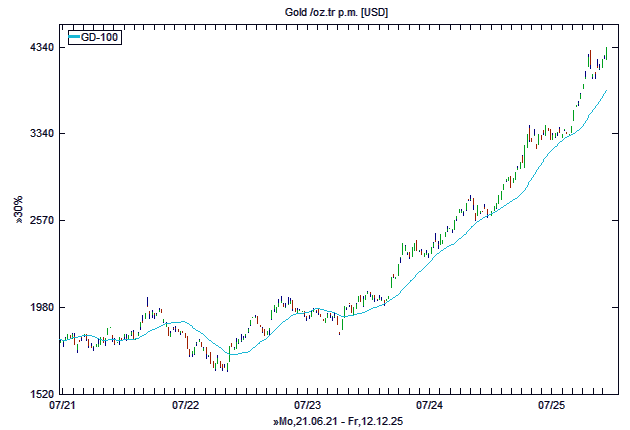Click the 07/24 time axis label
The width and height of the screenshot is (630, 430).
click(x=430, y=406)
